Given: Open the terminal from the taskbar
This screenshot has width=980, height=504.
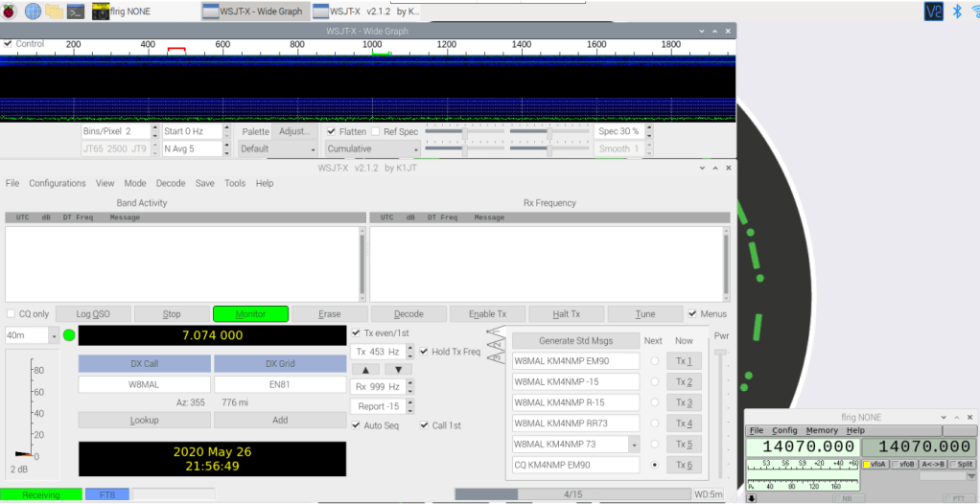Looking at the screenshot, I should pyautogui.click(x=75, y=11).
